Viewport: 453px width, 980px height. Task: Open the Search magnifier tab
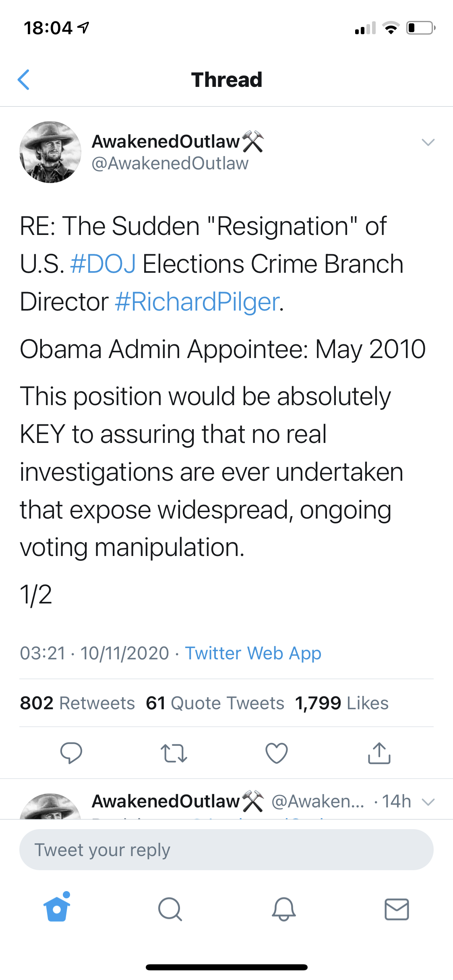(170, 909)
